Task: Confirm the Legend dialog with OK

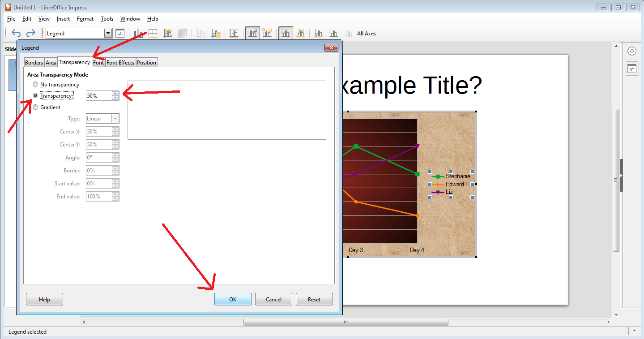Action: 233,299
